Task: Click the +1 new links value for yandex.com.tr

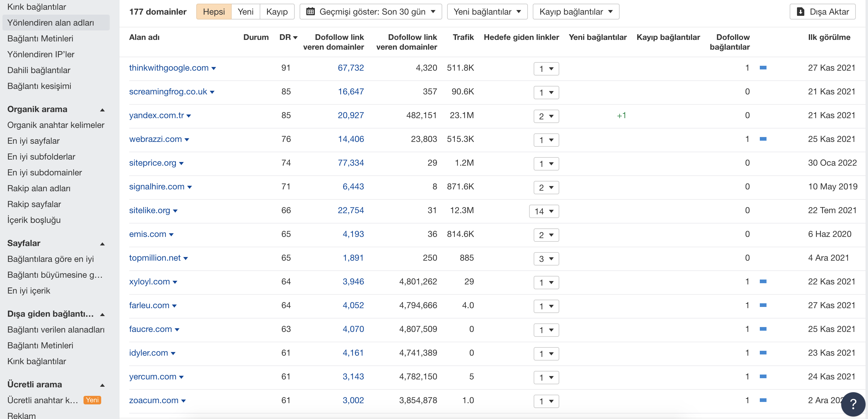Action: pyautogui.click(x=621, y=115)
